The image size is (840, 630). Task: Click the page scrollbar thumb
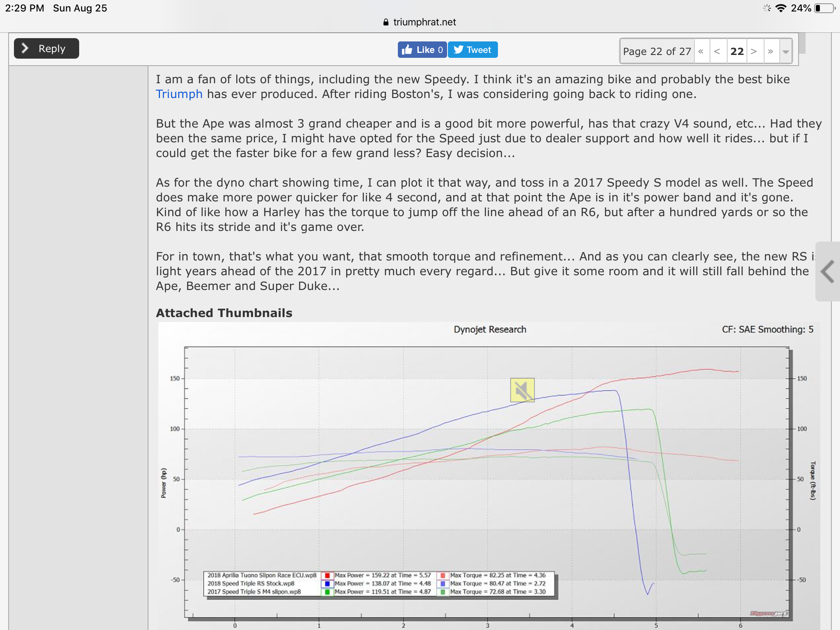802,43
